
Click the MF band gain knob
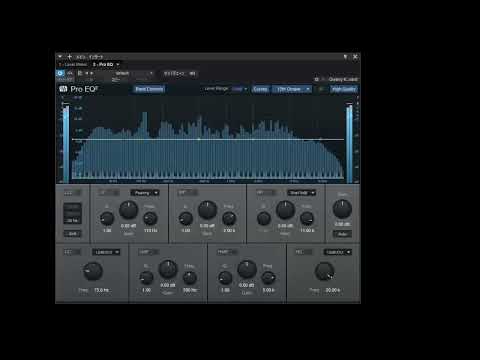pyautogui.click(x=207, y=210)
